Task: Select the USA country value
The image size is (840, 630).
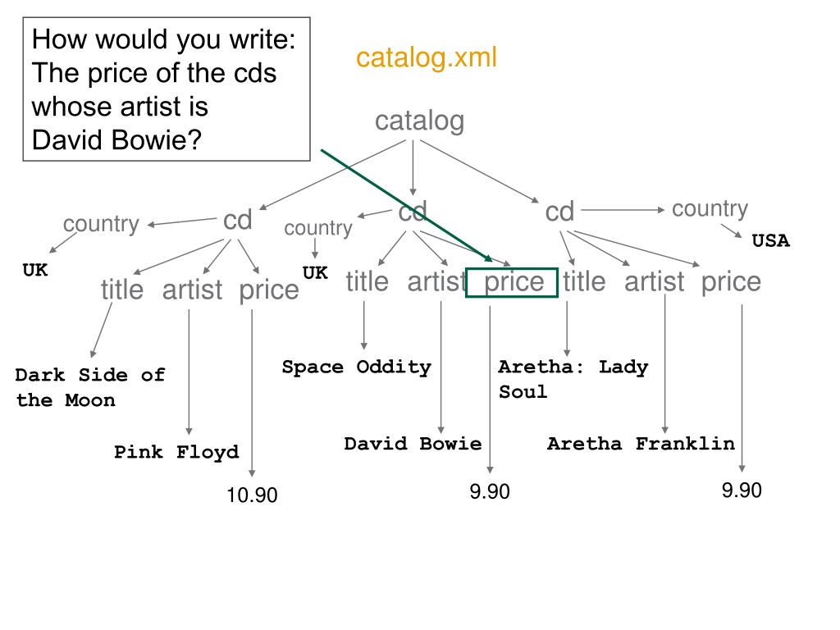Action: click(771, 240)
